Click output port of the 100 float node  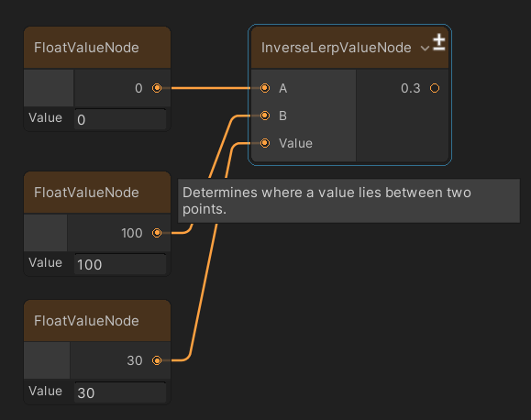coord(157,233)
